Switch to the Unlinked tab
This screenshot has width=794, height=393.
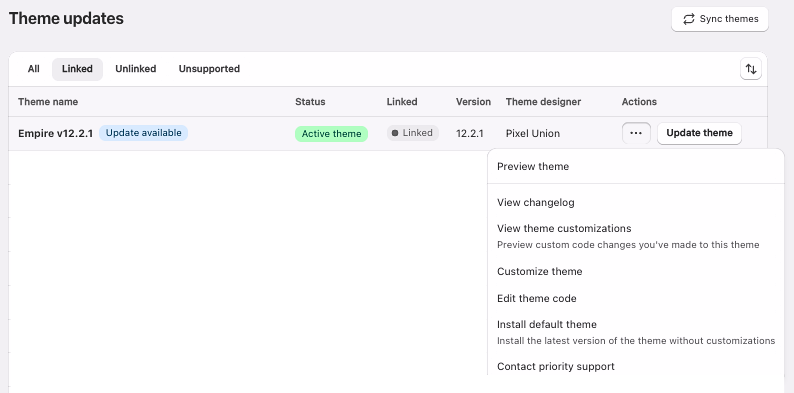pyautogui.click(x=136, y=69)
